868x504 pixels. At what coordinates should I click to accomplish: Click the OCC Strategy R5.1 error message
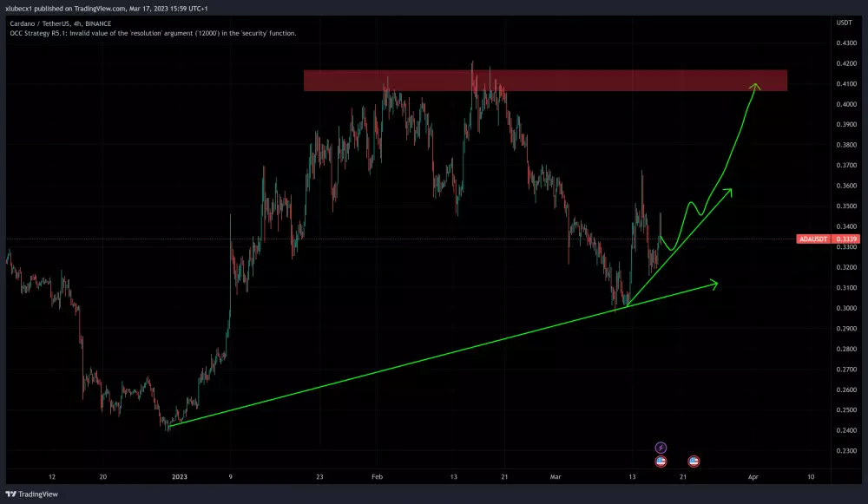(152, 33)
